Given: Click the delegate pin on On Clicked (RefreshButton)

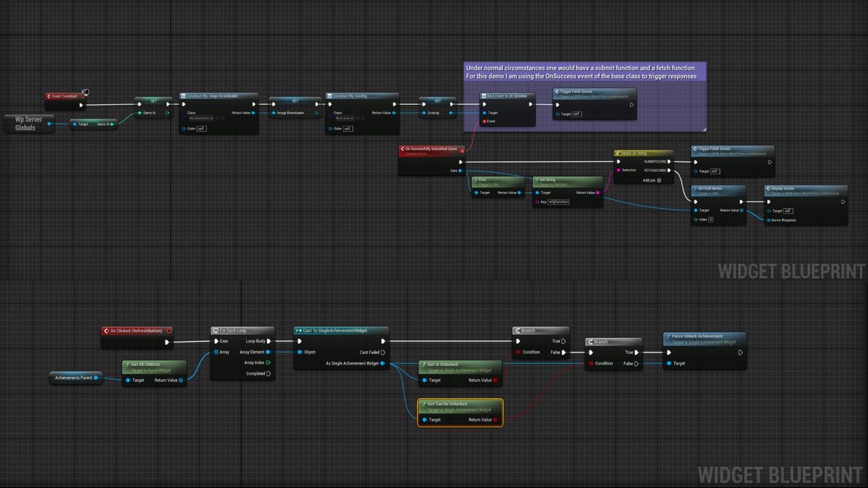Looking at the screenshot, I should pyautogui.click(x=169, y=331).
